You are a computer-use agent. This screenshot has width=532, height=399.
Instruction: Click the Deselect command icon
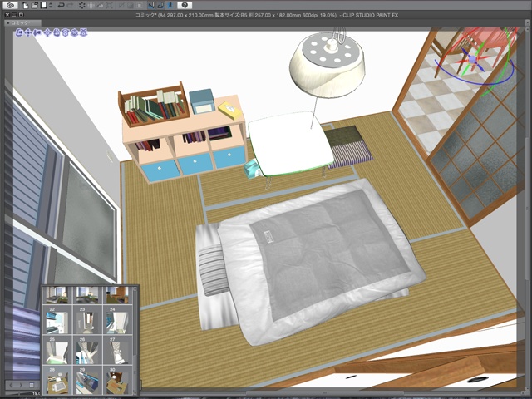click(x=121, y=5)
